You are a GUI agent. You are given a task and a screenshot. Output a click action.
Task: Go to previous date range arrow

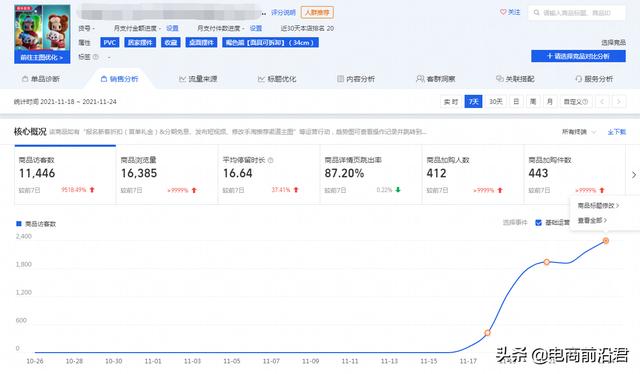[602, 102]
